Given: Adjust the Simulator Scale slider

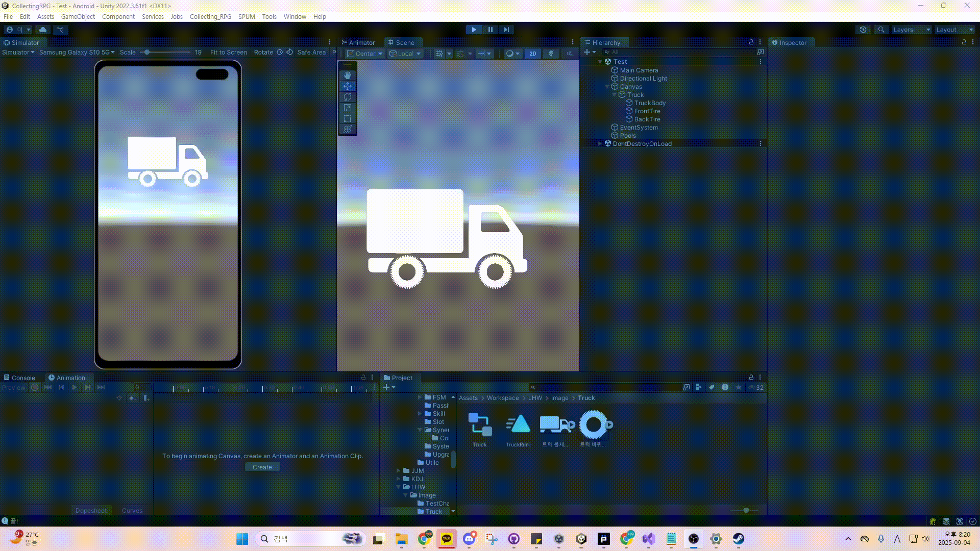Looking at the screenshot, I should coord(147,52).
